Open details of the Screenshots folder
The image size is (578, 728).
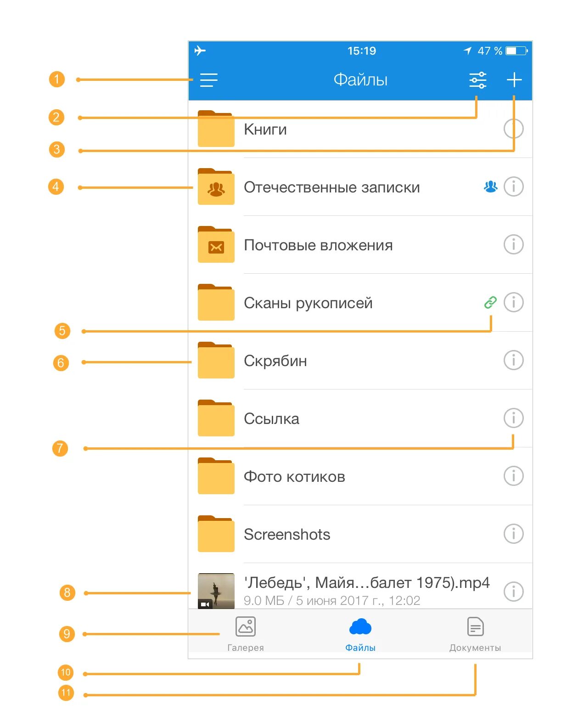[x=513, y=534]
